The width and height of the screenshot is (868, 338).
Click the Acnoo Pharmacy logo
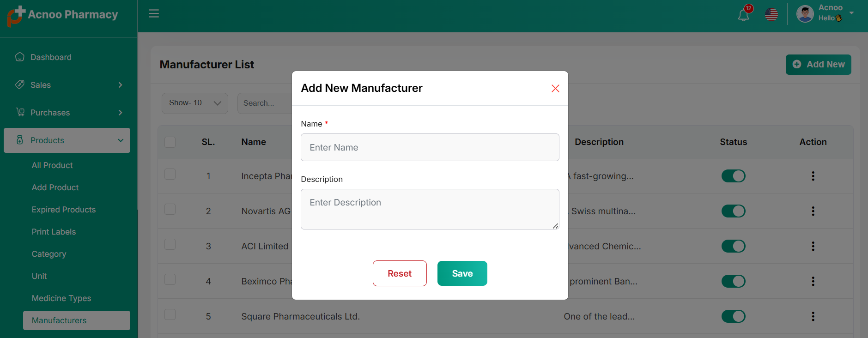click(x=63, y=16)
